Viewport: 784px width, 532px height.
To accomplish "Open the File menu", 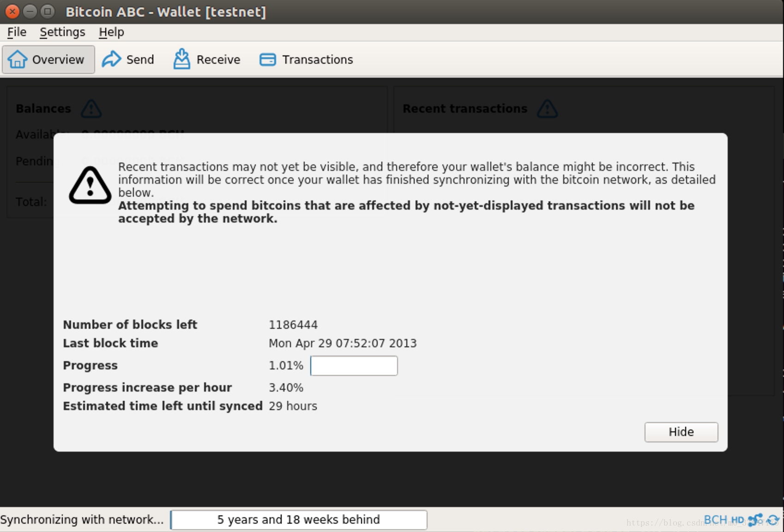I will (x=17, y=32).
